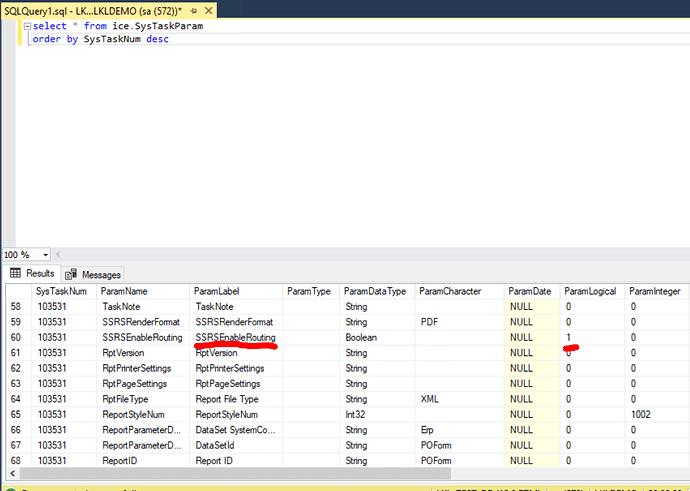The height and width of the screenshot is (491, 690).
Task: Click the 1002 ParamInteger cell
Action: [x=656, y=414]
